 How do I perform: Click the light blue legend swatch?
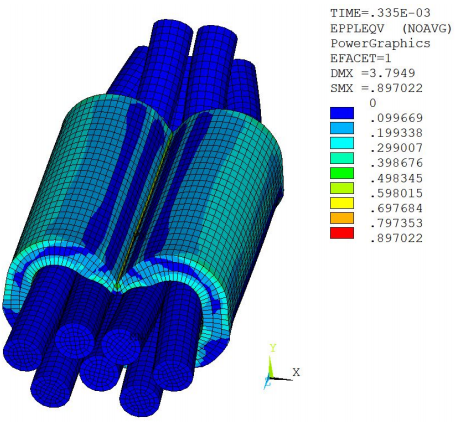(342, 128)
